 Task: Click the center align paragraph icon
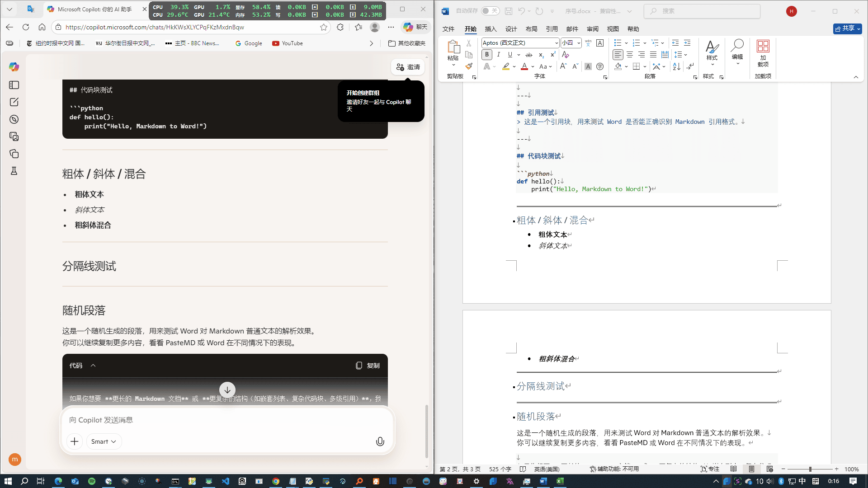629,55
